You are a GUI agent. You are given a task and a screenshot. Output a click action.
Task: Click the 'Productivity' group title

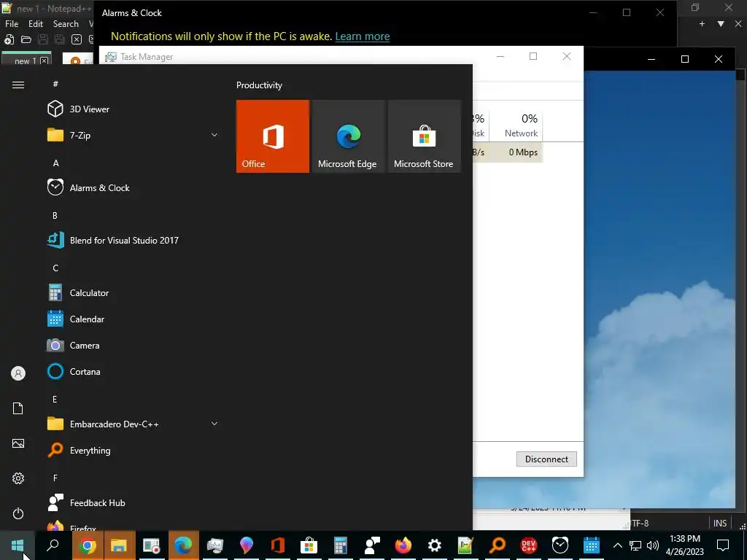click(259, 85)
